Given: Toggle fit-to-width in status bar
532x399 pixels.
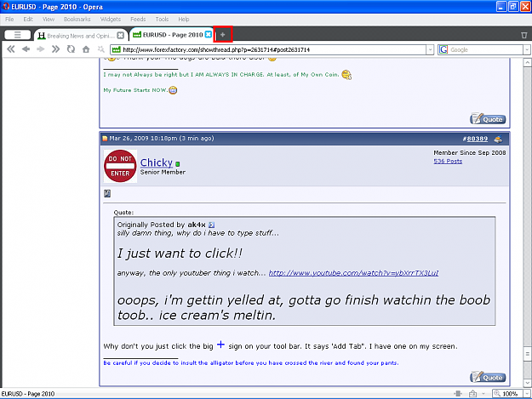Looking at the screenshot, I should click(458, 393).
